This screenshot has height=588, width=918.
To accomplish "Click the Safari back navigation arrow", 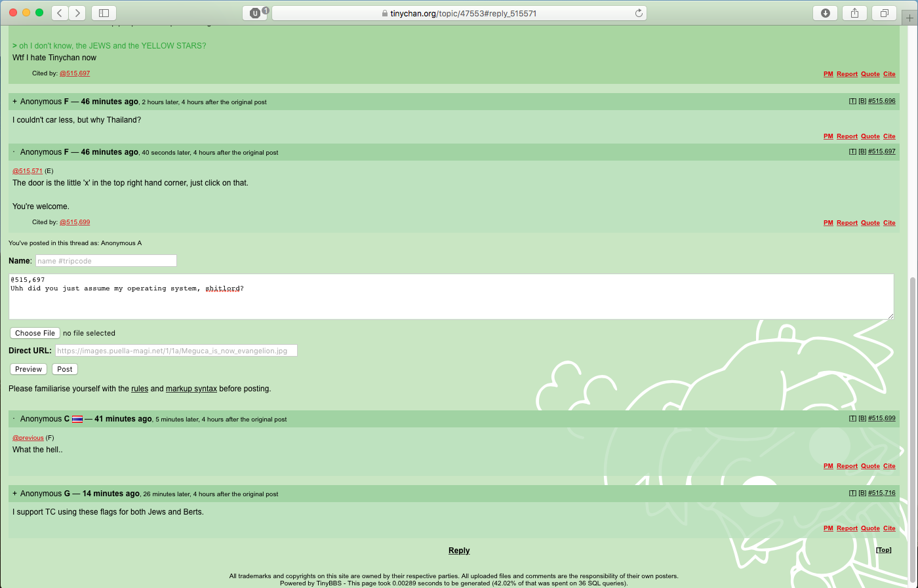I will coord(60,13).
